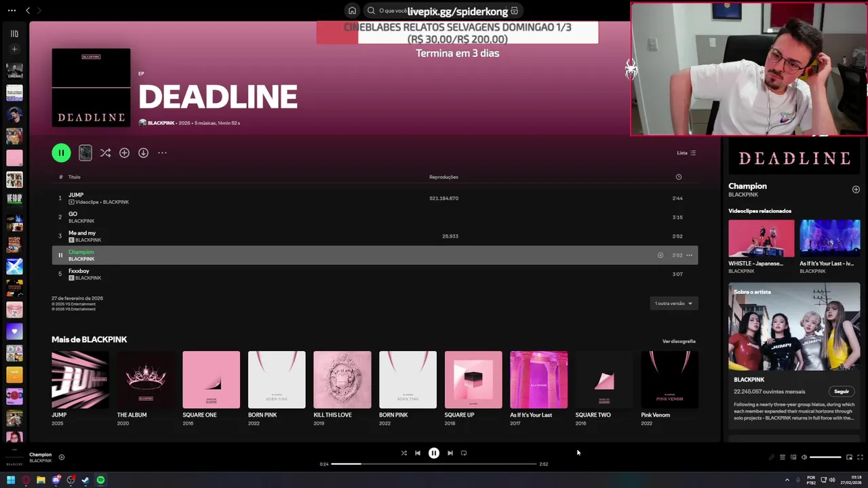Add Champion row to Liked Songs
Screen dimensions: 868x488
tap(660, 256)
